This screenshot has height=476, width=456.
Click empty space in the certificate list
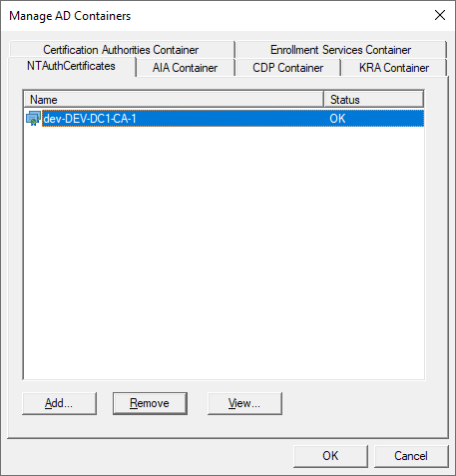(x=225, y=252)
